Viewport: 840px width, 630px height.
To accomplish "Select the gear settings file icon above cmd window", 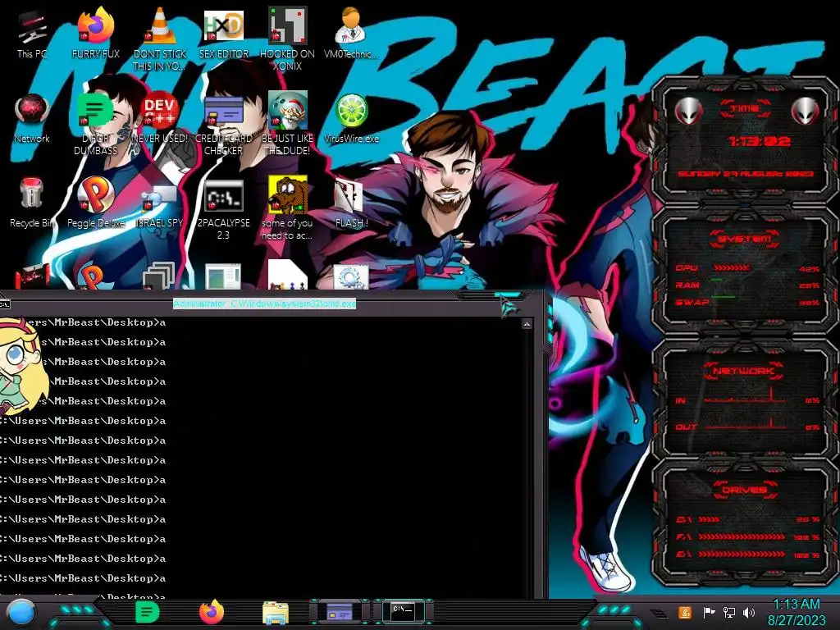I will (x=351, y=276).
